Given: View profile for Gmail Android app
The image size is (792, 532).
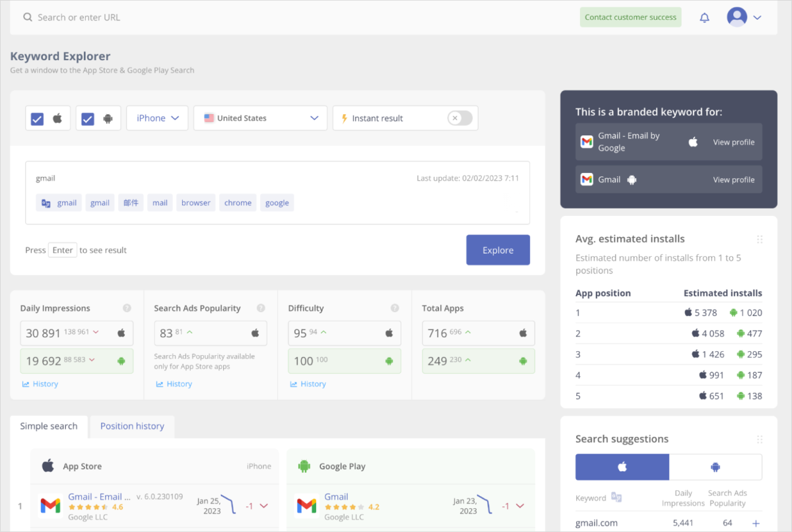Looking at the screenshot, I should [x=733, y=180].
